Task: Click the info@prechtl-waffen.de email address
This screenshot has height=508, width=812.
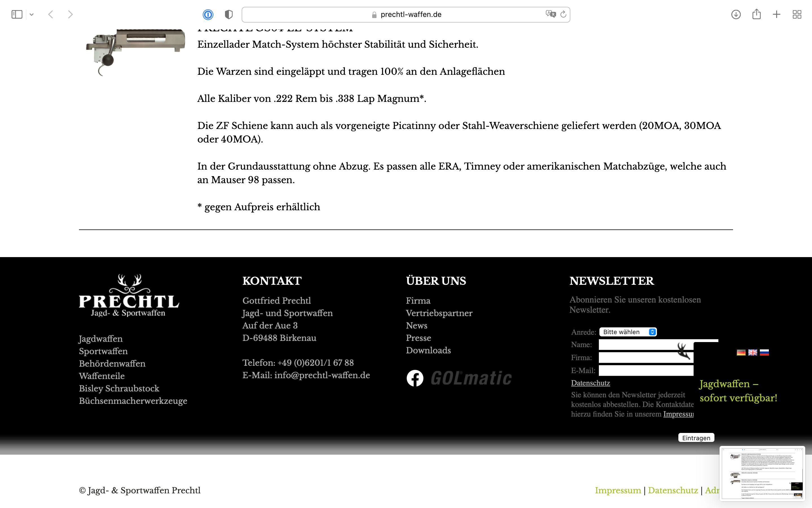Action: (322, 375)
